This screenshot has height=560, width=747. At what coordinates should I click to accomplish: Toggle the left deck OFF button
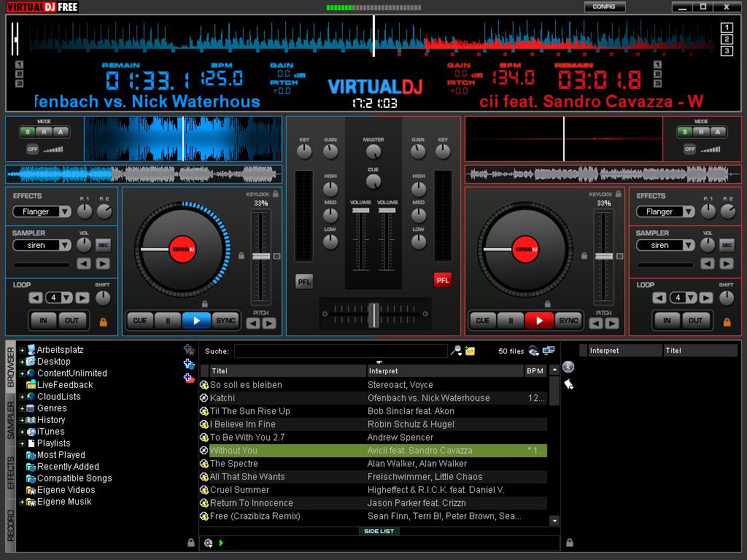point(32,149)
